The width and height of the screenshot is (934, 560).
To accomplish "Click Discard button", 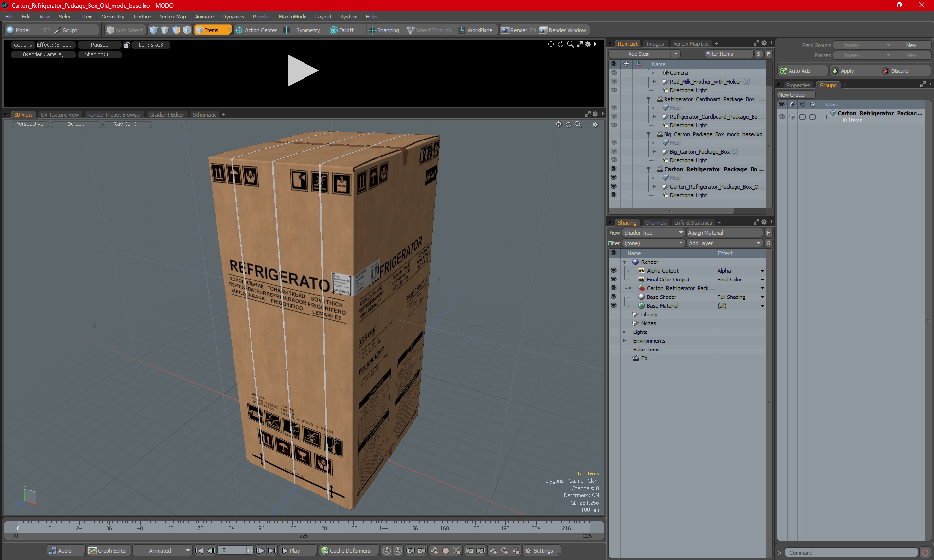I will coord(906,71).
